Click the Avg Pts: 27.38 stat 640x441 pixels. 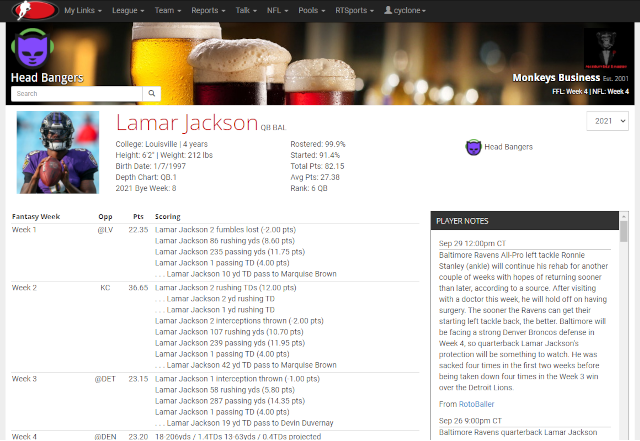[x=315, y=177]
